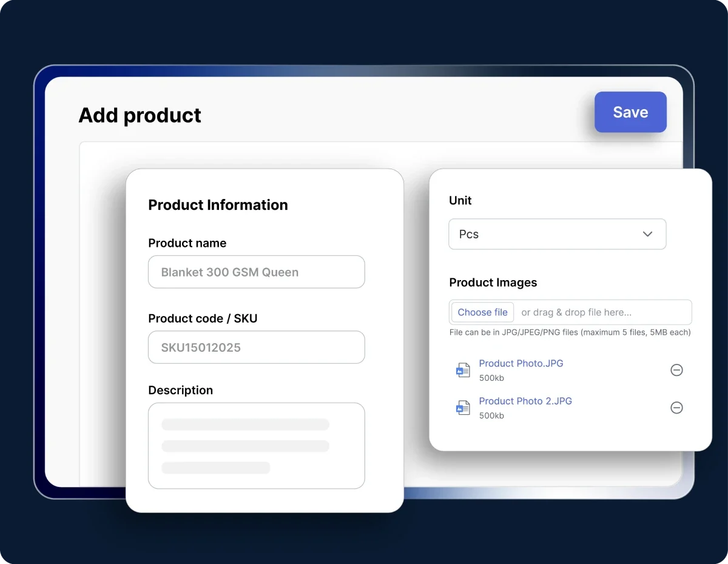
Task: Click the image file icon beside Product Photo.JPG
Action: 463,370
